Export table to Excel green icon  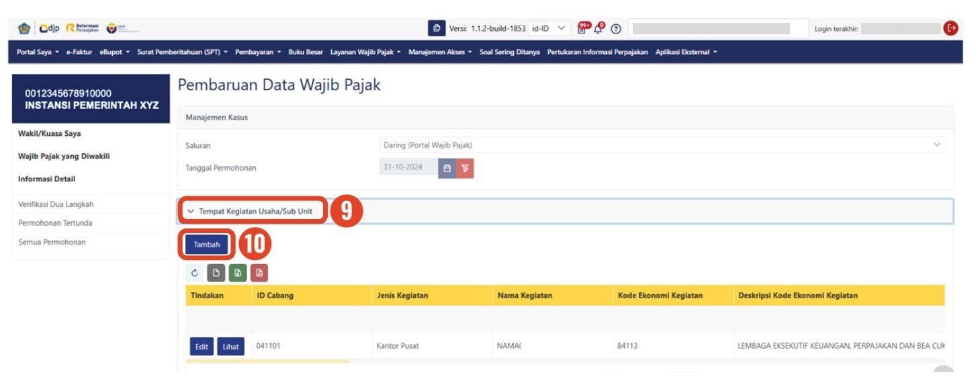pos(237,273)
